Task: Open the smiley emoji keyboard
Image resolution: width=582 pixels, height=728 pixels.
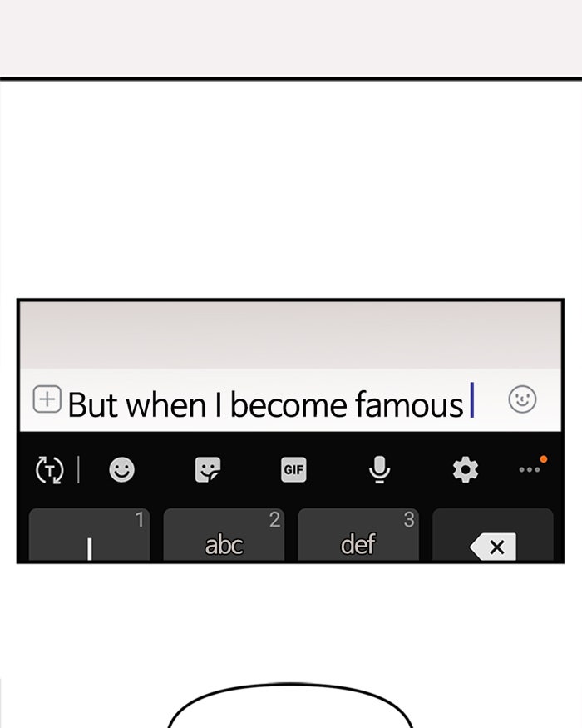Action: (x=121, y=470)
